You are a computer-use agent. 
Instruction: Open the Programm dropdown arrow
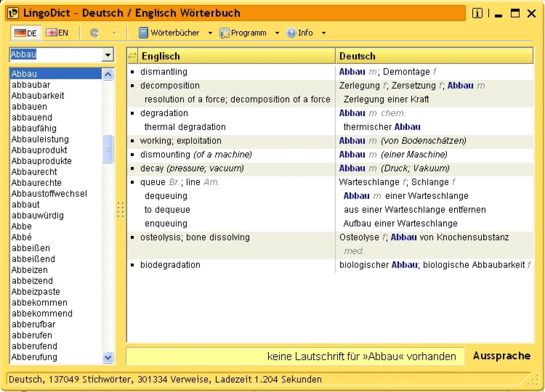coord(277,33)
